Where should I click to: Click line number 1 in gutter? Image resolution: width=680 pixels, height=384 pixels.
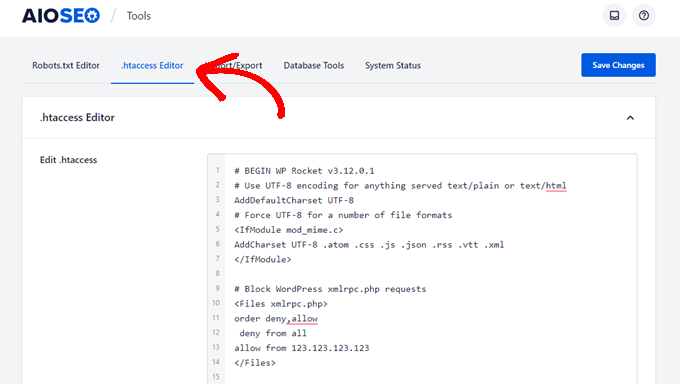[217, 170]
